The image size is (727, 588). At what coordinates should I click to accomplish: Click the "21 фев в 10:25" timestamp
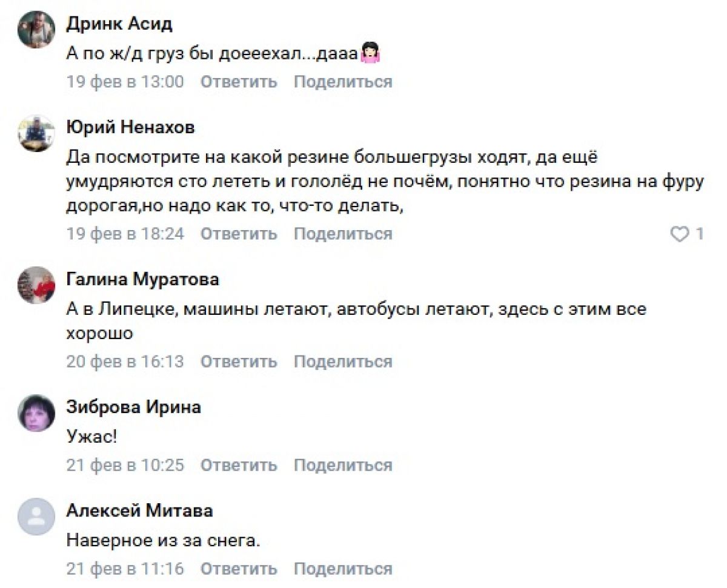pos(125,466)
